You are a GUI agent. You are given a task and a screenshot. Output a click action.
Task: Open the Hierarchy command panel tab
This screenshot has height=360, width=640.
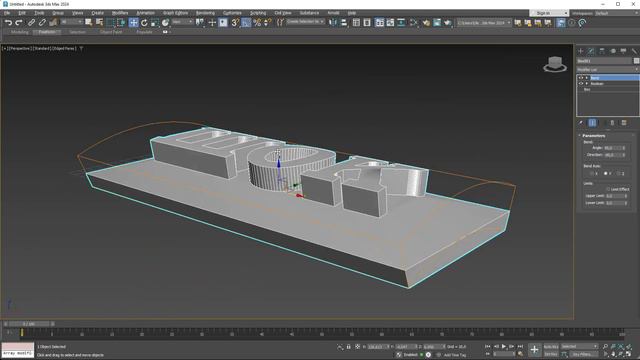pos(602,51)
